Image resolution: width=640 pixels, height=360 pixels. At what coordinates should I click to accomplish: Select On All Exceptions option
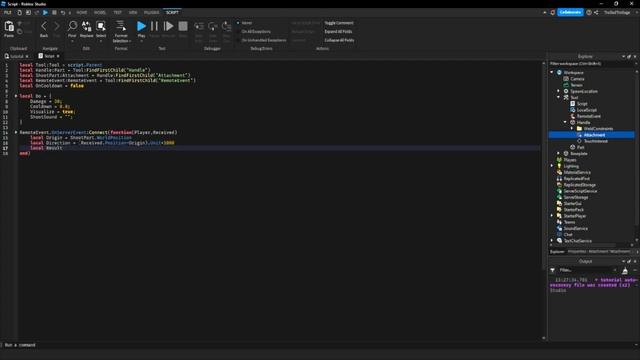click(254, 31)
